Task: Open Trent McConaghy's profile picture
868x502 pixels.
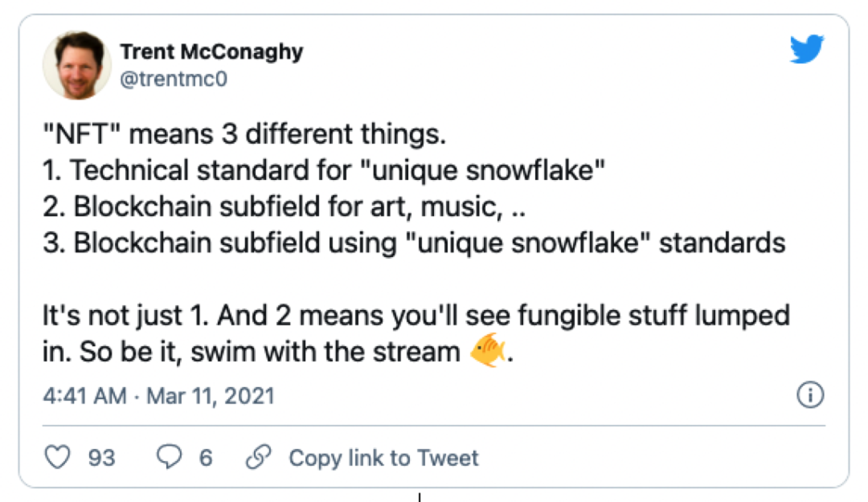Action: pyautogui.click(x=77, y=65)
